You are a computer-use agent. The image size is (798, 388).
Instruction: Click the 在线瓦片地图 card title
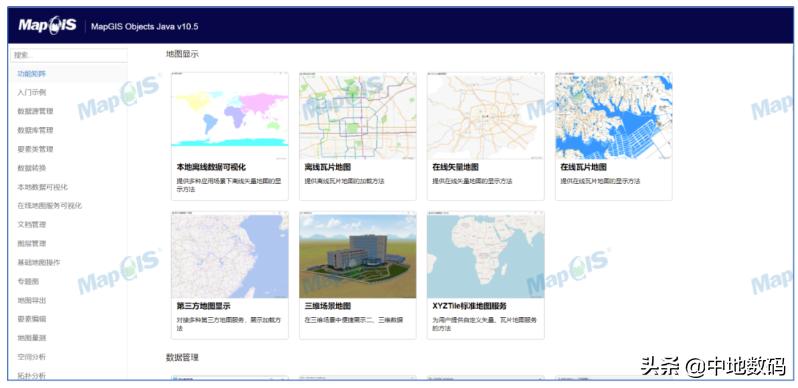tap(583, 167)
